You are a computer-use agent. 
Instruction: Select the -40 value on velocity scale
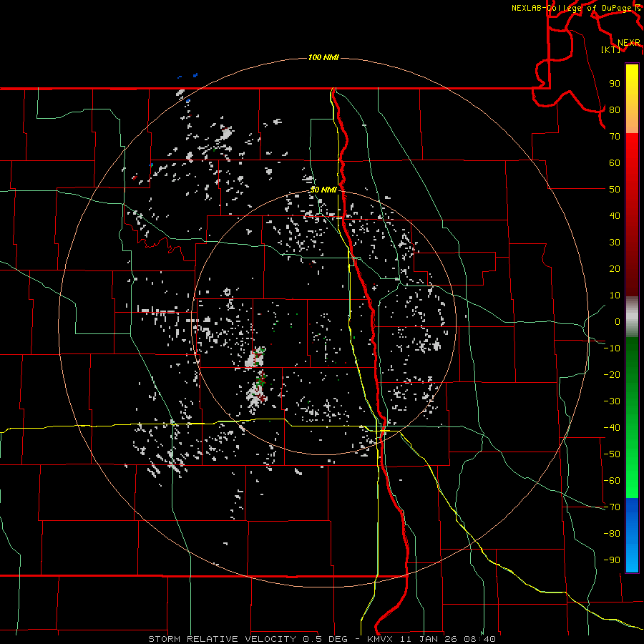[x=612, y=428]
